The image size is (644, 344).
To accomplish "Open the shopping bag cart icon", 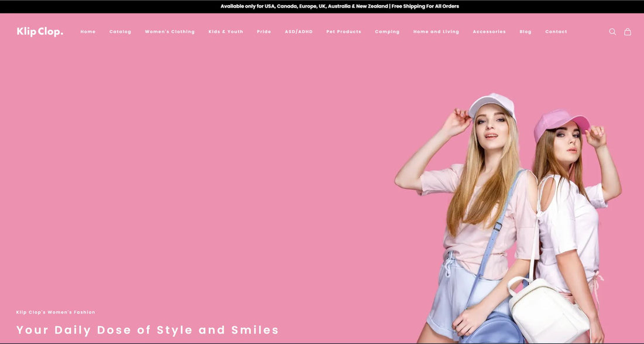I will pyautogui.click(x=628, y=32).
